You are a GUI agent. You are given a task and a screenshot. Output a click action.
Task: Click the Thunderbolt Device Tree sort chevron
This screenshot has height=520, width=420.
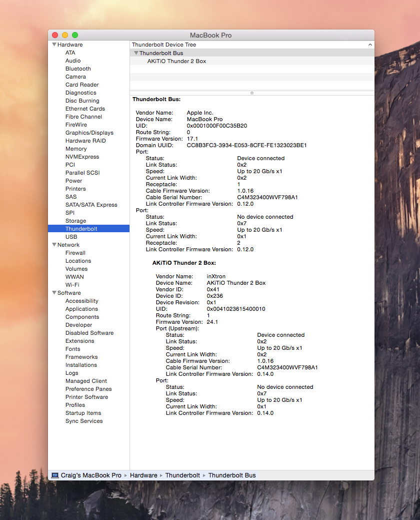pos(370,45)
